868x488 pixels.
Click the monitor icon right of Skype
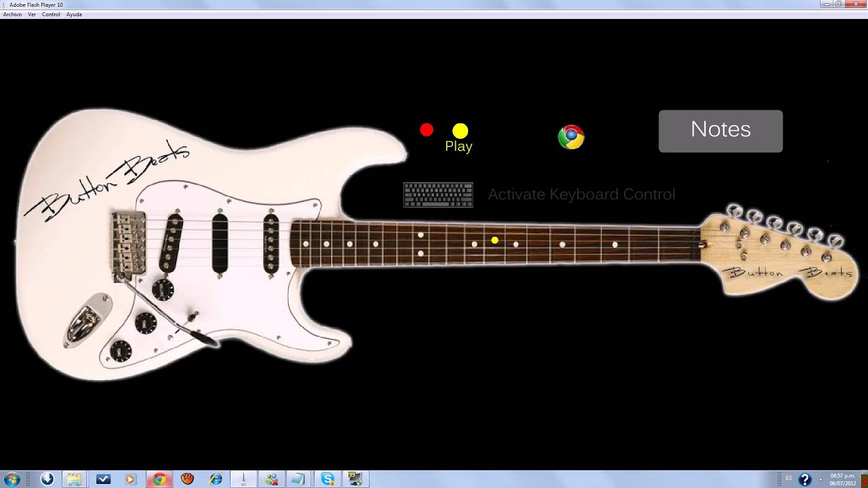tap(354, 479)
